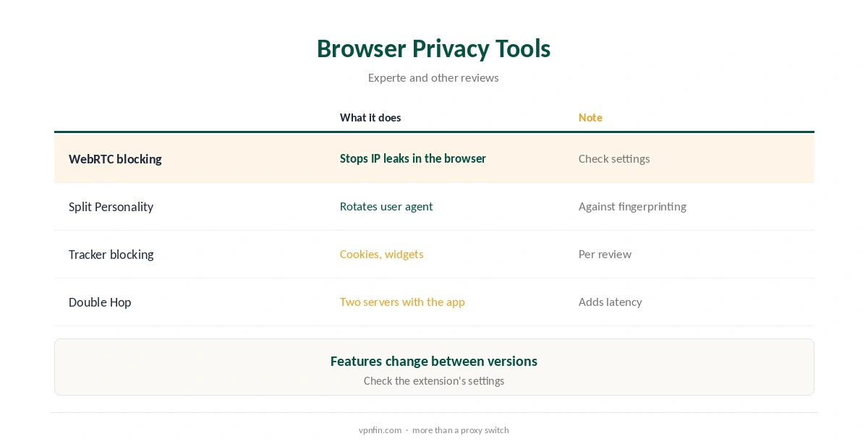The image size is (868, 444).
Task: Click the 'Browser Privacy Tools' heading
Action: 434,48
